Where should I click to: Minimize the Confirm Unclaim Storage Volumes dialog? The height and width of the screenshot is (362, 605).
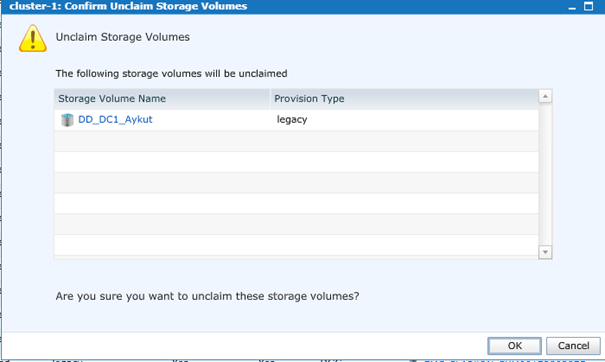pos(572,7)
